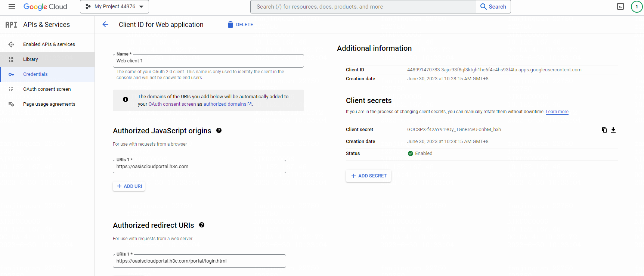The height and width of the screenshot is (276, 644).
Task: Follow the authorized domains link
Action: click(x=225, y=104)
